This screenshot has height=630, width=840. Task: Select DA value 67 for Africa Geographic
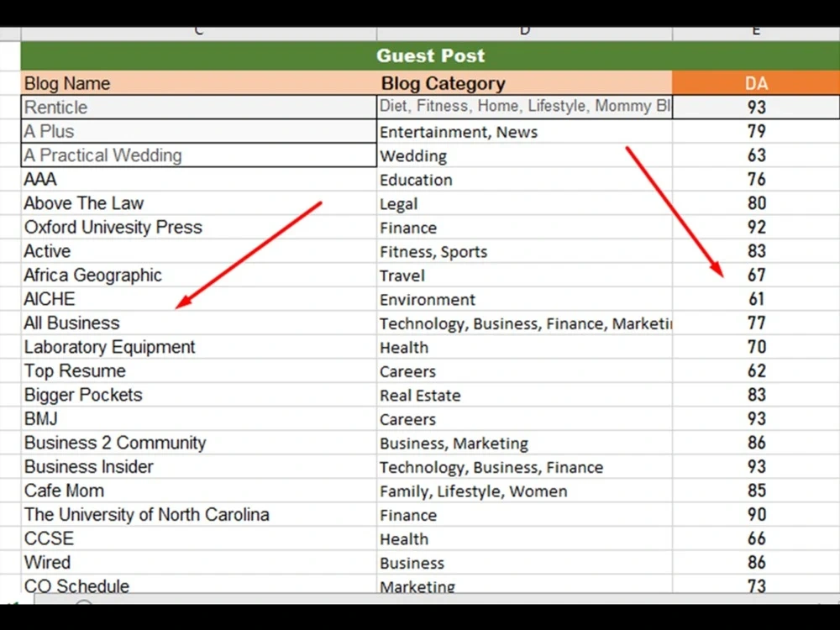[x=756, y=275]
